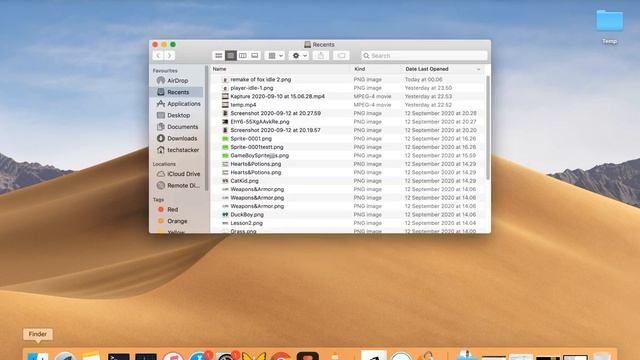
Task: Click the 'Today at 00.06' date cell
Action: click(424, 80)
